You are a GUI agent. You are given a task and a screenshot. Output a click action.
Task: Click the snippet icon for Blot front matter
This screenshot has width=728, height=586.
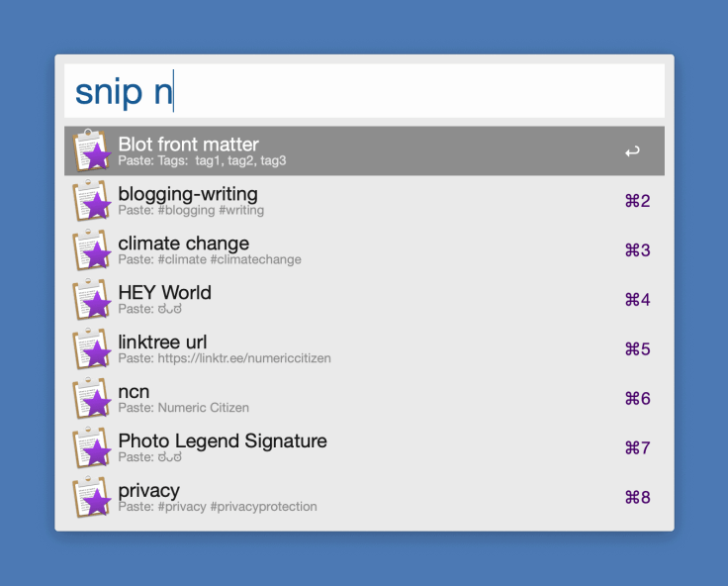tap(92, 150)
